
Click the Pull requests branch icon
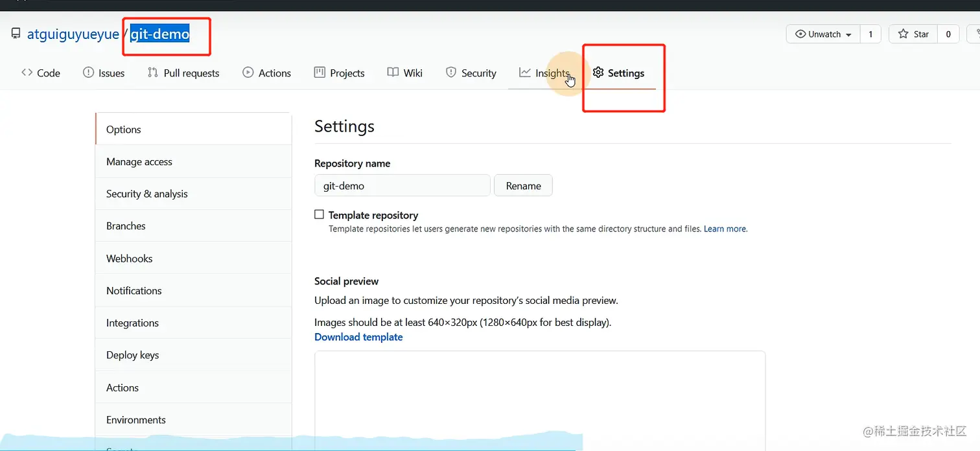coord(153,73)
